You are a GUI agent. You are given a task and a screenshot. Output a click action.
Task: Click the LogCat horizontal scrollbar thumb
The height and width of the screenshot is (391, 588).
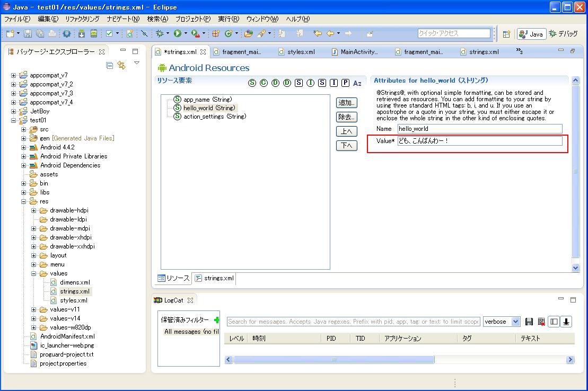(x=334, y=360)
